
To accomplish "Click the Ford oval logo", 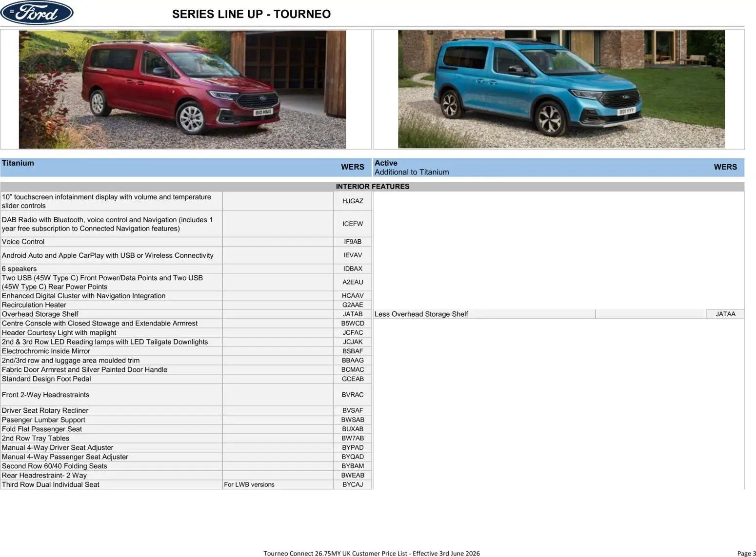I will (37, 13).
